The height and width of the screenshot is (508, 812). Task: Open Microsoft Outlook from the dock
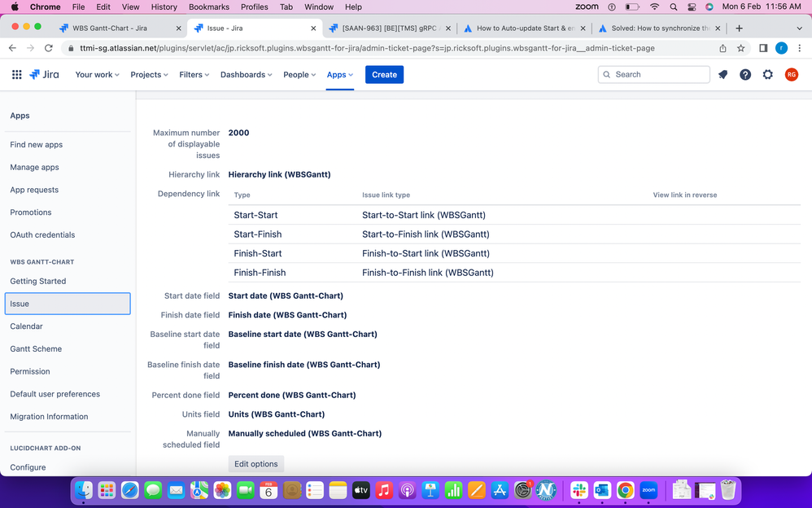click(602, 490)
